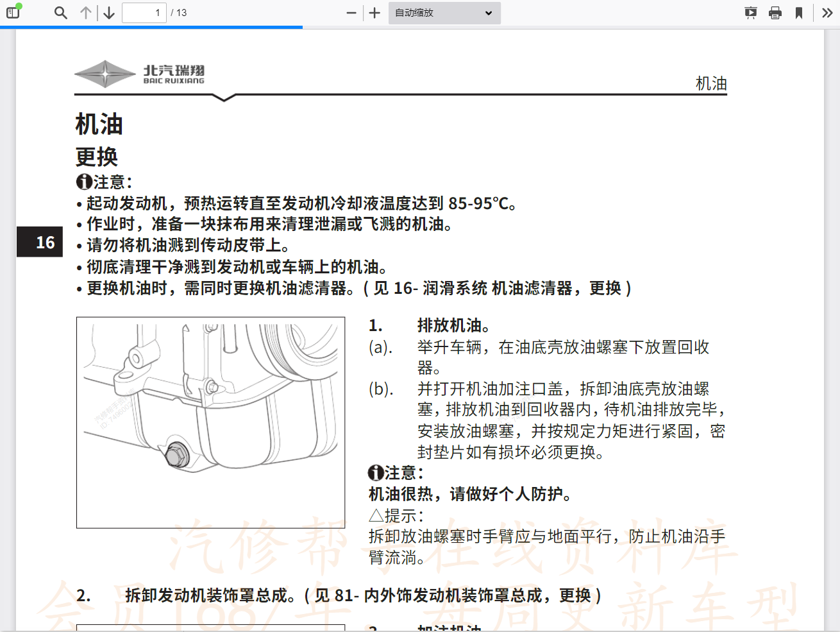Expand the secondary toolbar with double chevron

tap(827, 12)
